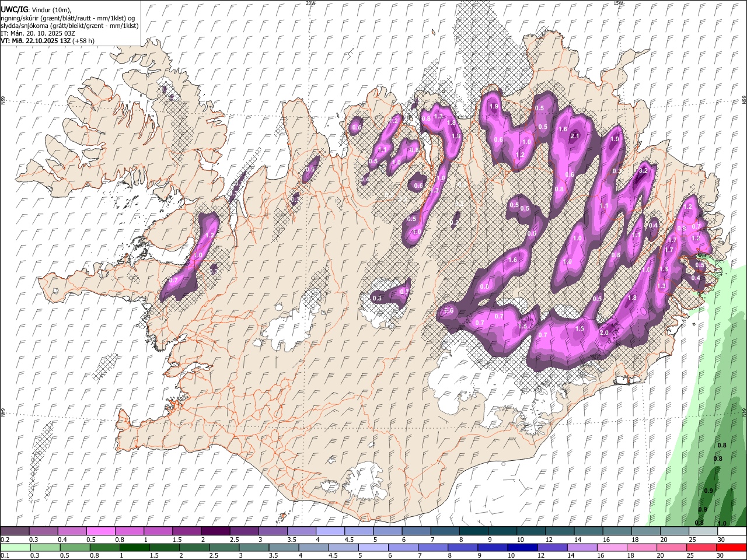Select the darkest green swatch labeled 1 in the lower legend row
This screenshot has height=560, width=747.
[x=134, y=547]
